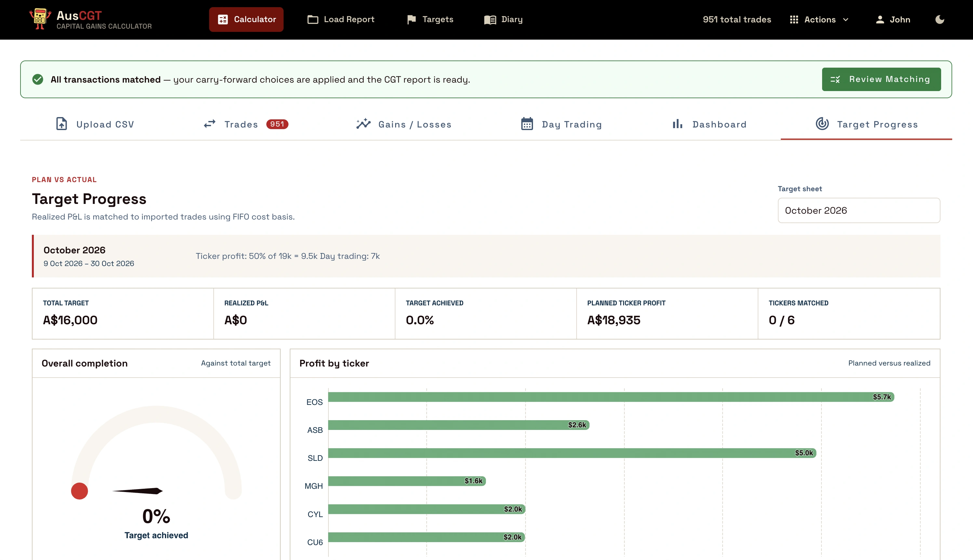Click the CU6 $2.0k profit bar
The height and width of the screenshot is (560, 973).
[427, 537]
